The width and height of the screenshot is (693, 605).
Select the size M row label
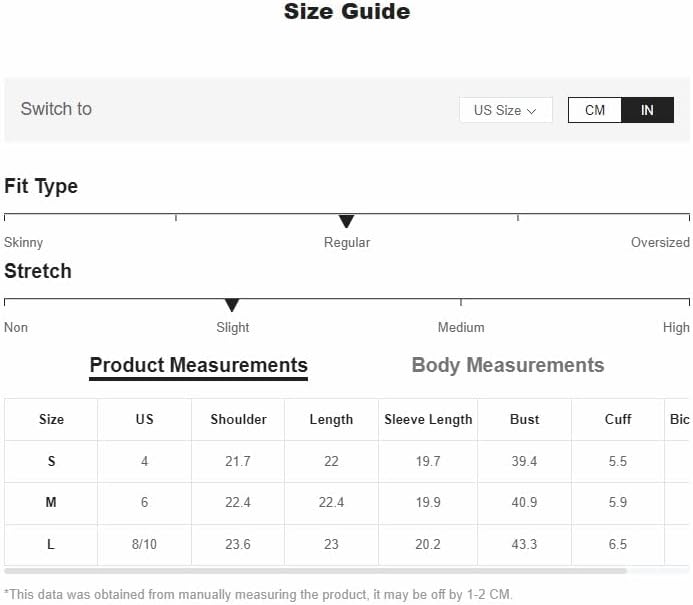pos(51,502)
